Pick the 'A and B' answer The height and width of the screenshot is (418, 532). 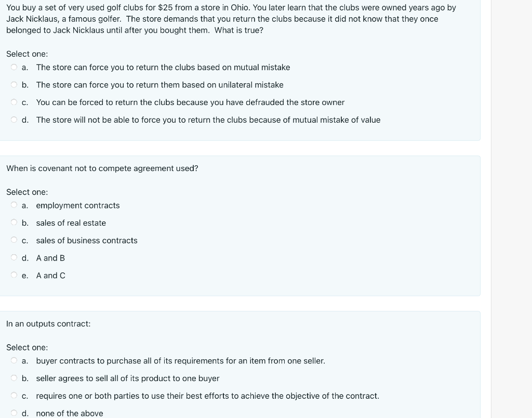[x=14, y=257]
